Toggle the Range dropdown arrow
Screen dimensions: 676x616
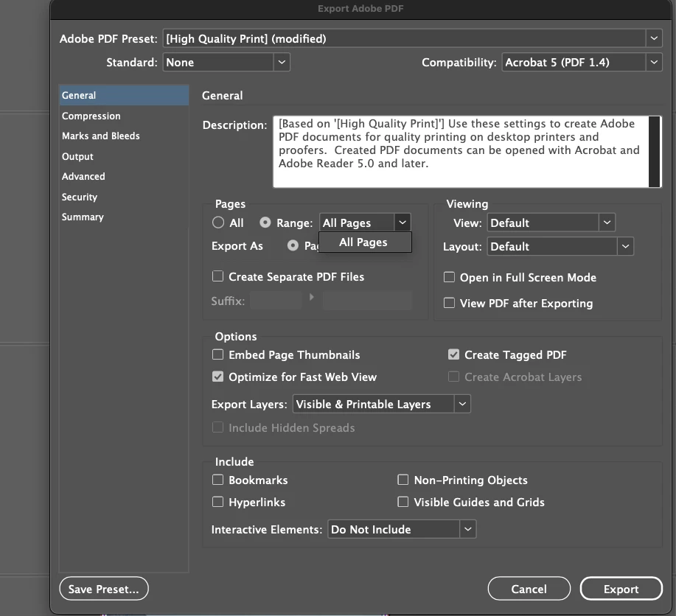click(x=403, y=223)
